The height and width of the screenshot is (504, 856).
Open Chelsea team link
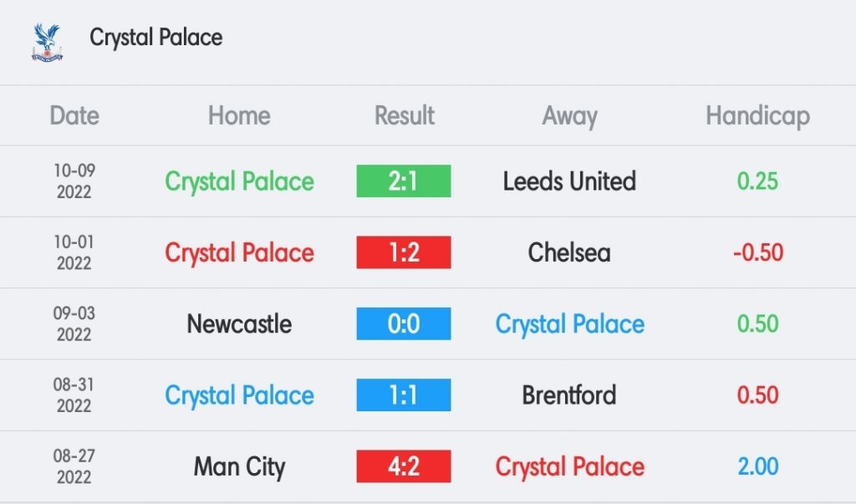[x=569, y=252]
